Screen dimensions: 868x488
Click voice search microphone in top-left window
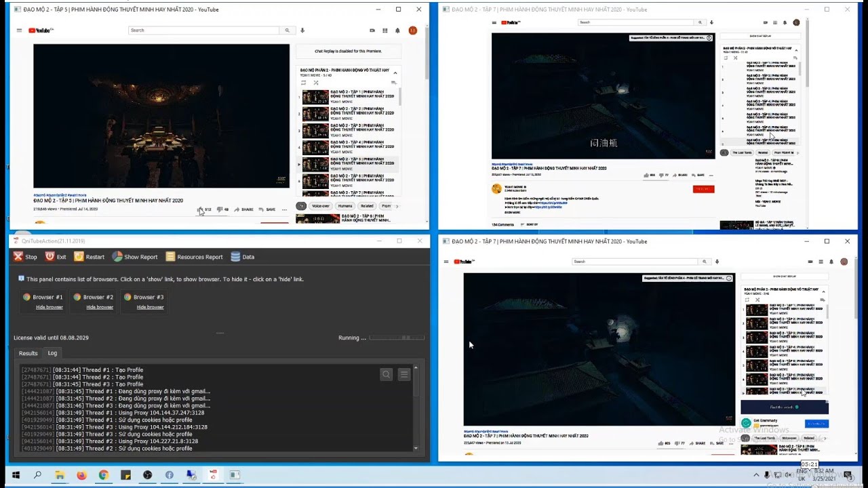point(302,30)
